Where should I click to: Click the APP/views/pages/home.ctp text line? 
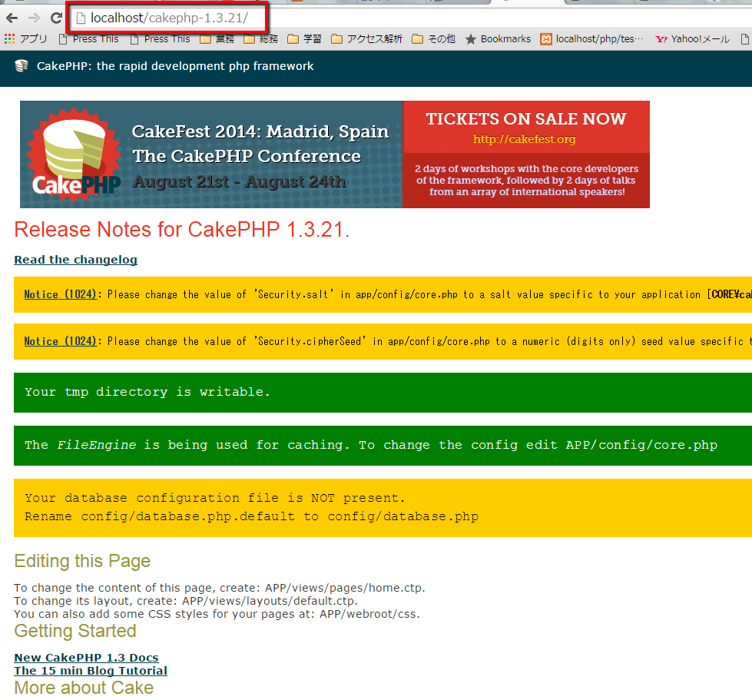220,588
